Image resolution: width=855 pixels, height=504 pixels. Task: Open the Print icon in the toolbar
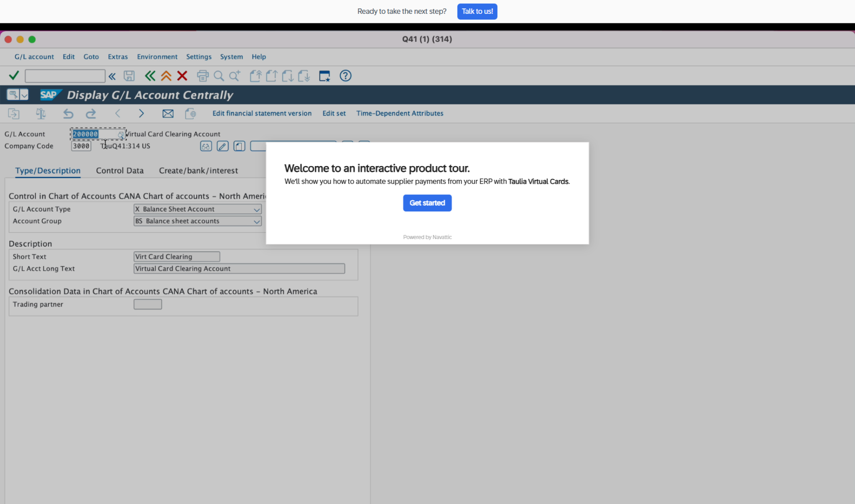202,76
